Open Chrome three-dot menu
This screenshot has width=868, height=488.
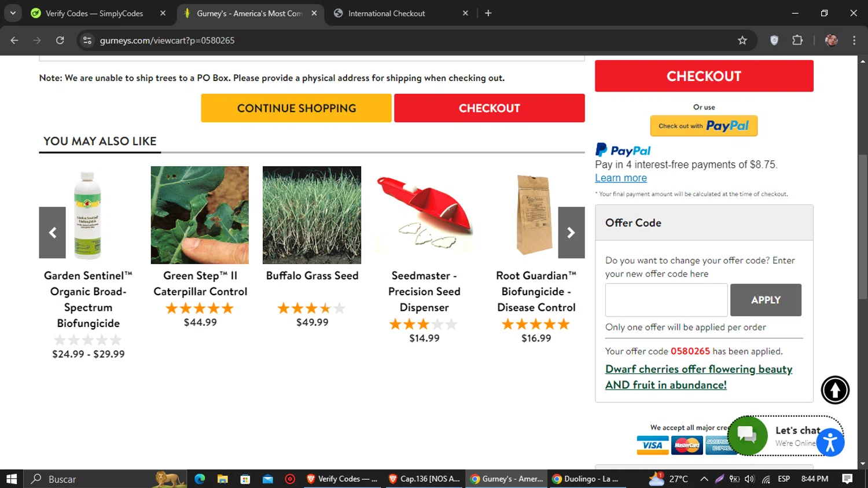[x=854, y=40]
